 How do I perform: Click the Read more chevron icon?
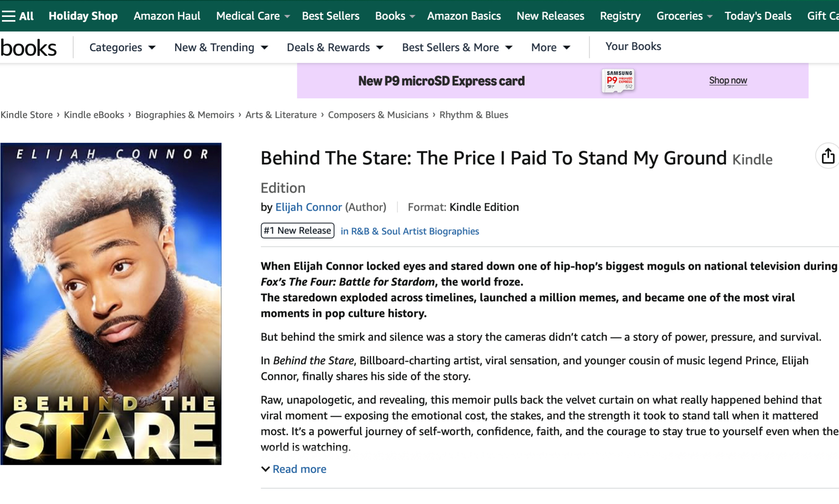pyautogui.click(x=266, y=469)
